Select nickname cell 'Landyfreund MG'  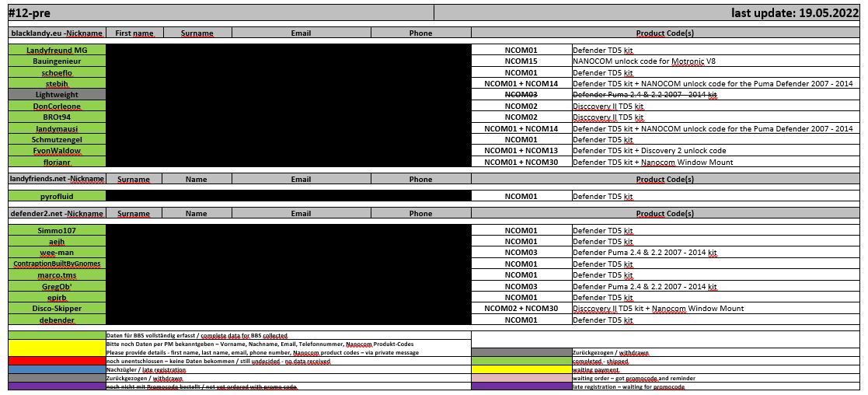(57, 50)
